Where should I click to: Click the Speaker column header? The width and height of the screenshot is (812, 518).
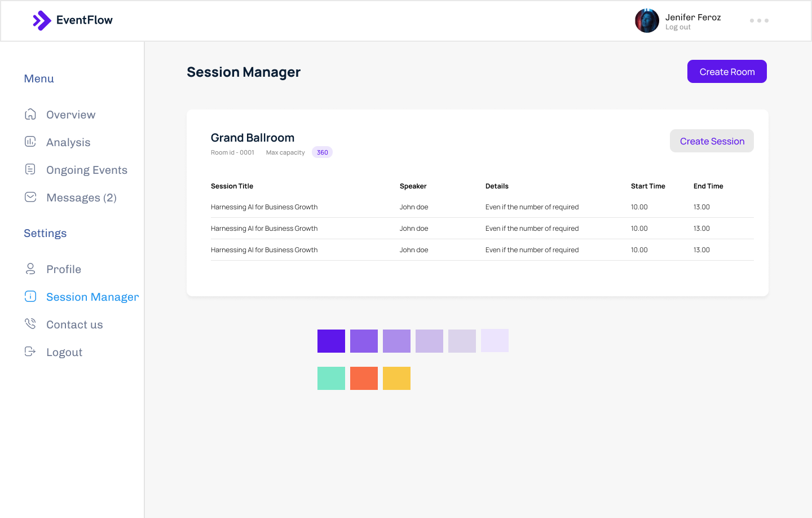click(x=413, y=186)
